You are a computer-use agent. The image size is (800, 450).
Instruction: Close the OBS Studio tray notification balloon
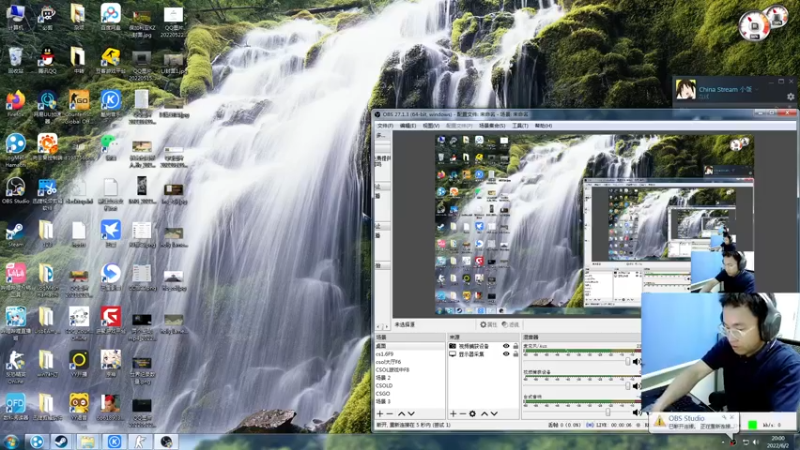(x=732, y=417)
